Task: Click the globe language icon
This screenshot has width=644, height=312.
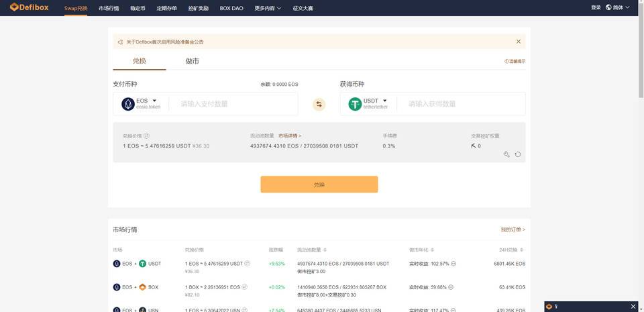Action: pos(608,7)
